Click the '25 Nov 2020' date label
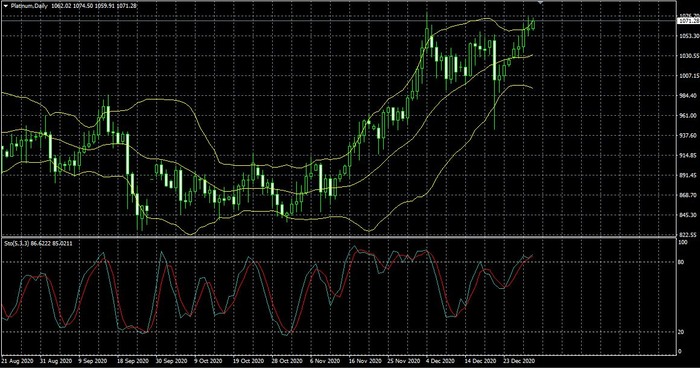700x369 pixels. pos(404,361)
